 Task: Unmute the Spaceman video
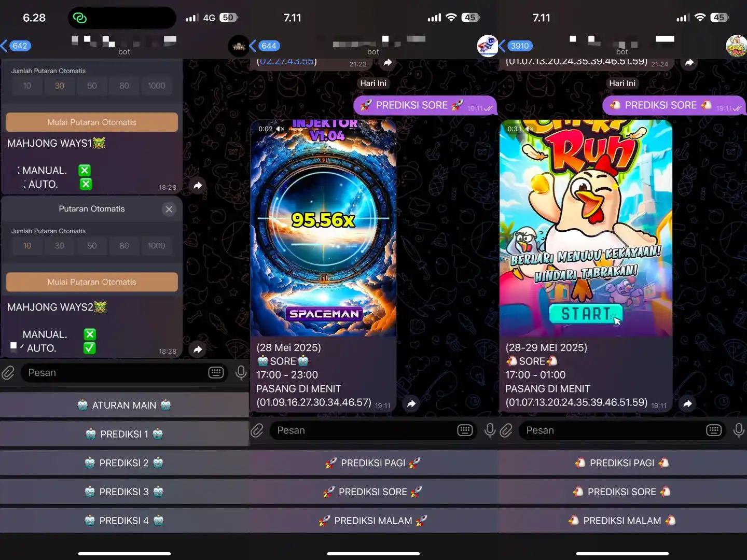pyautogui.click(x=280, y=129)
